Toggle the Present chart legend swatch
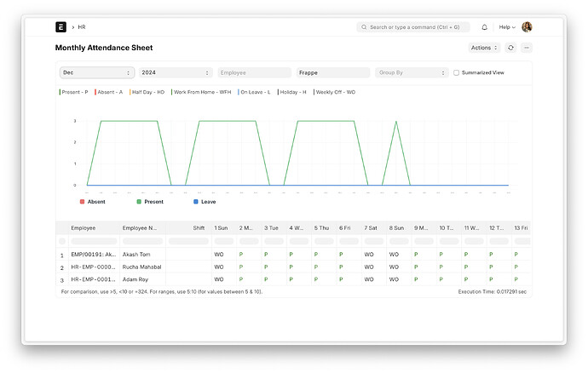This screenshot has width=588, height=373. point(139,202)
